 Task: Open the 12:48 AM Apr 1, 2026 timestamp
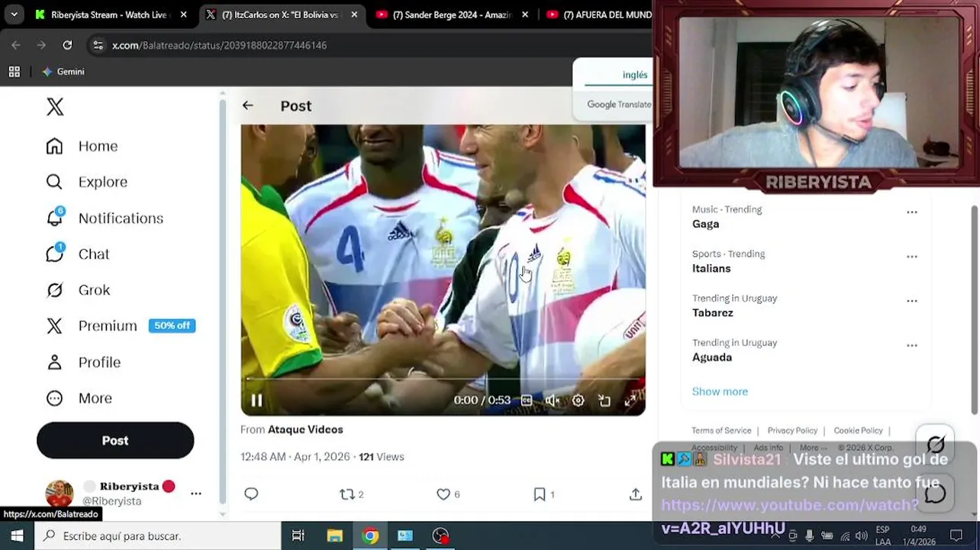[295, 457]
